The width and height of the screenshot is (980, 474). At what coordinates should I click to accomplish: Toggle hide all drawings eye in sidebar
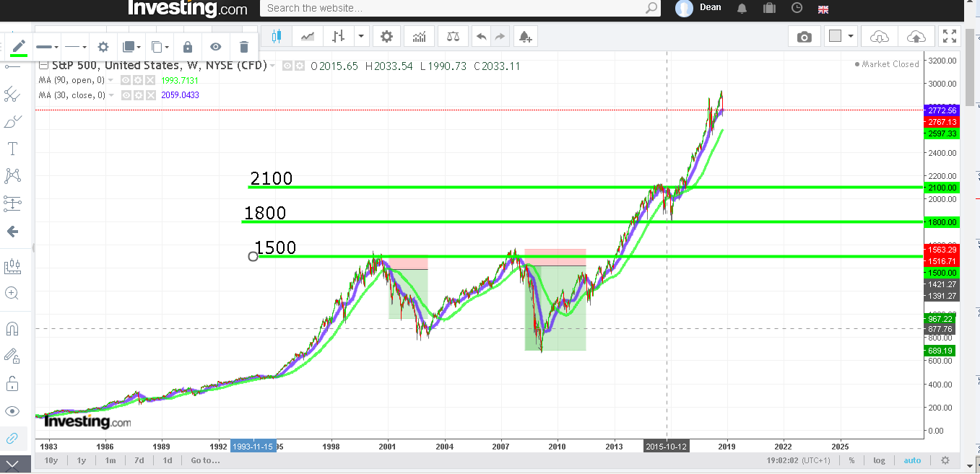12,411
